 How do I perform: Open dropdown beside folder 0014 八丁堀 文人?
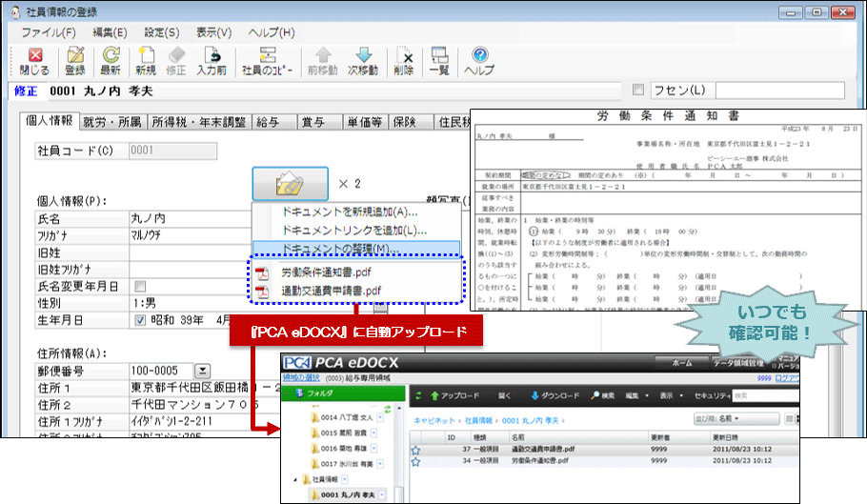[380, 417]
